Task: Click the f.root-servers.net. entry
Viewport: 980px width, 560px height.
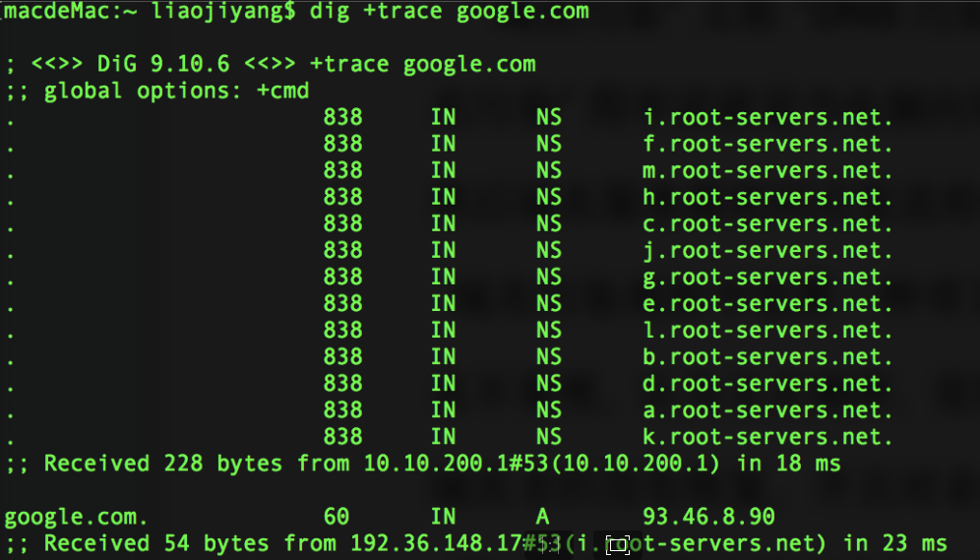Action: coord(767,145)
